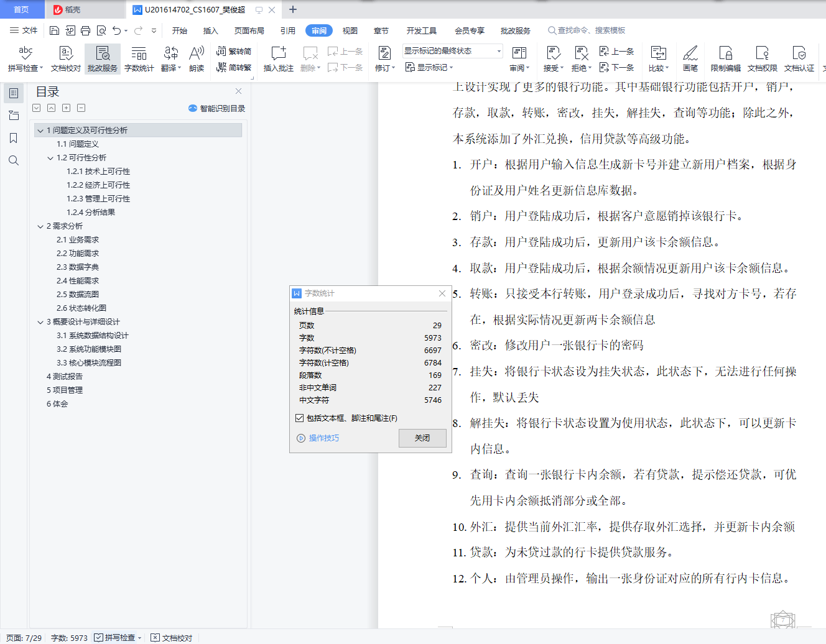Close the 目录 navigation panel
The height and width of the screenshot is (644, 826).
[x=238, y=91]
